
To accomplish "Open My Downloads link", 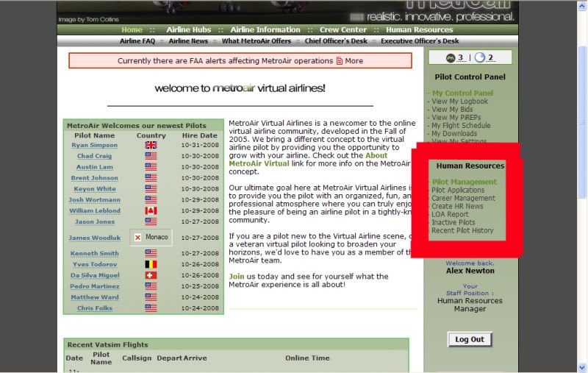I will pos(454,134).
